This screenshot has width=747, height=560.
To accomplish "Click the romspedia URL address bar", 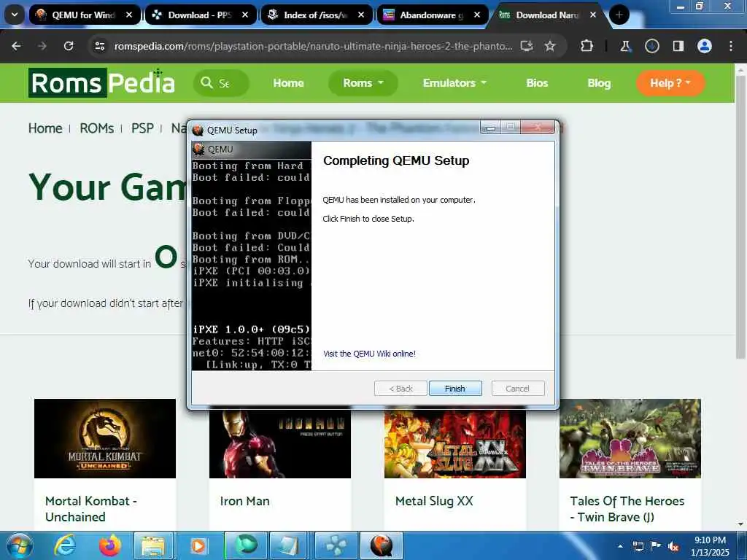I will 313,46.
